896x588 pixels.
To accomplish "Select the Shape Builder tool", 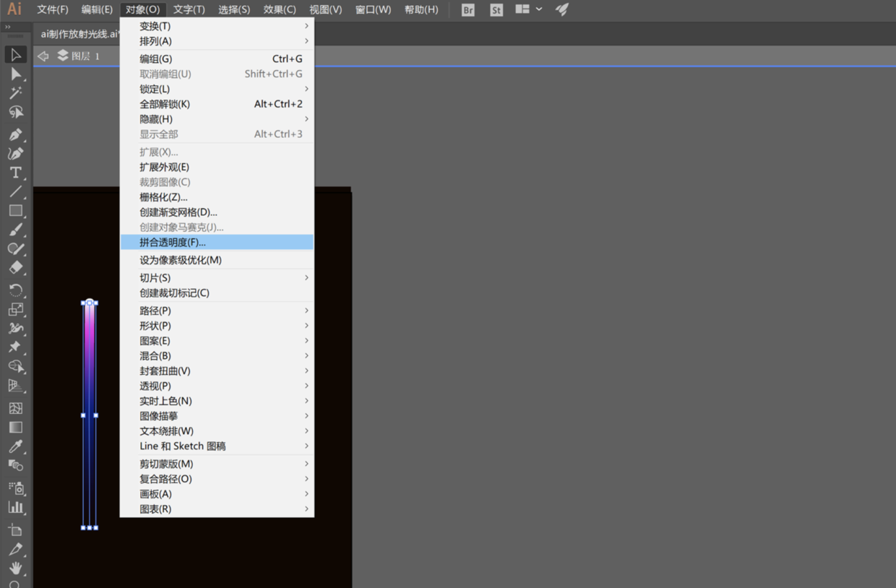I will point(16,366).
